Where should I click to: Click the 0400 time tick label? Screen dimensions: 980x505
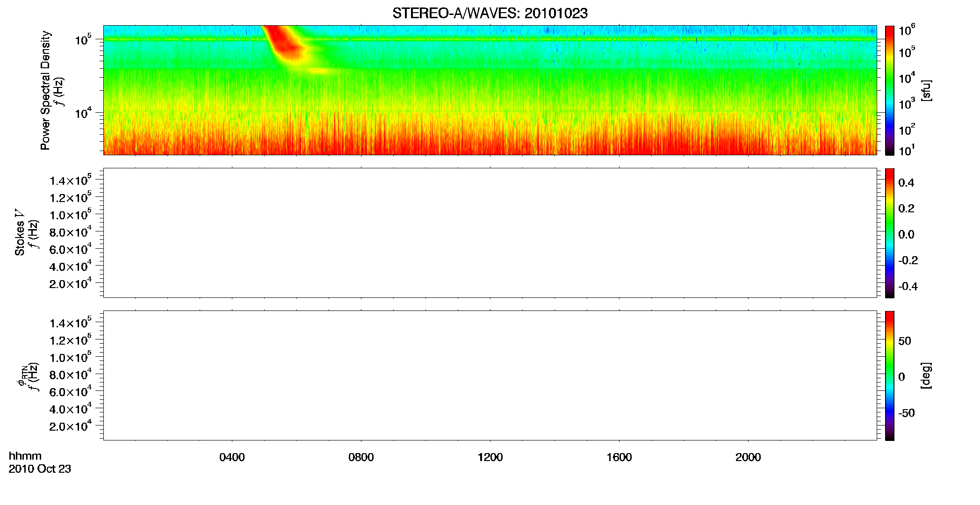[232, 457]
